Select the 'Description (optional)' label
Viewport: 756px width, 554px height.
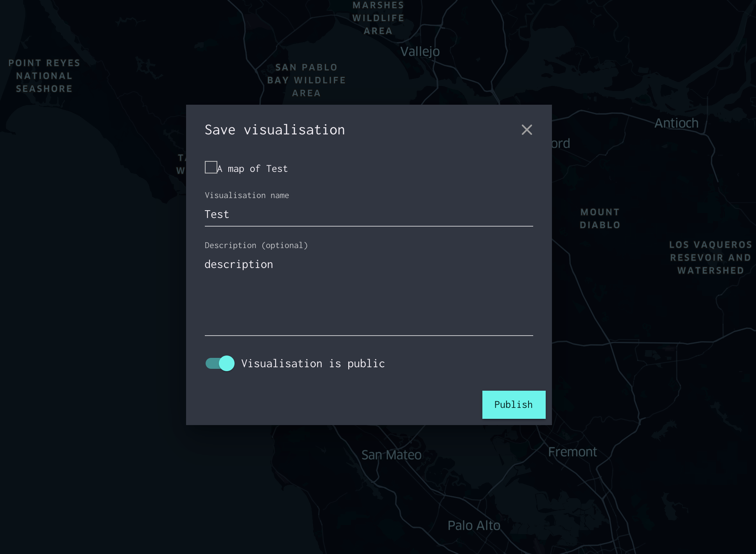tap(256, 245)
